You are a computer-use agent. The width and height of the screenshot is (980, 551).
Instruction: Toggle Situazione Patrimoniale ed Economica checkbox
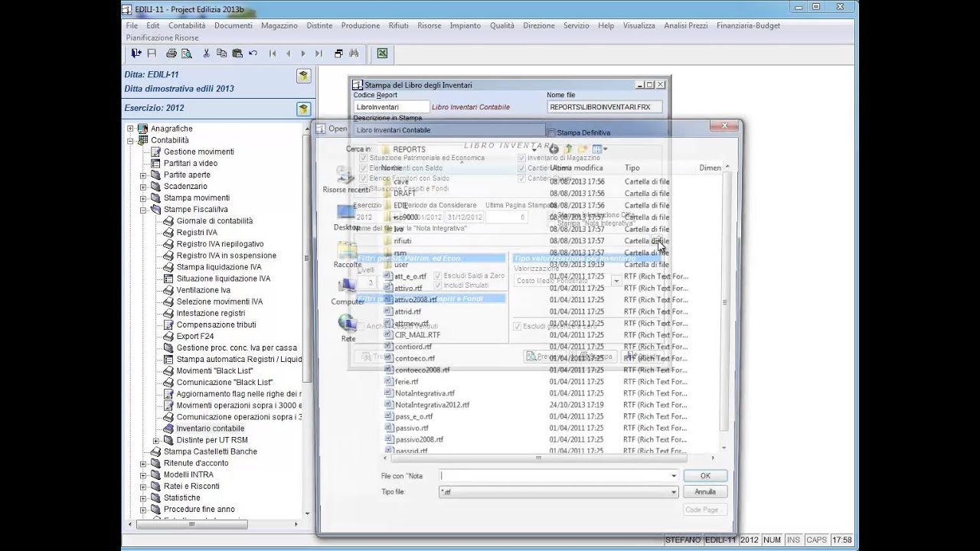[363, 158]
